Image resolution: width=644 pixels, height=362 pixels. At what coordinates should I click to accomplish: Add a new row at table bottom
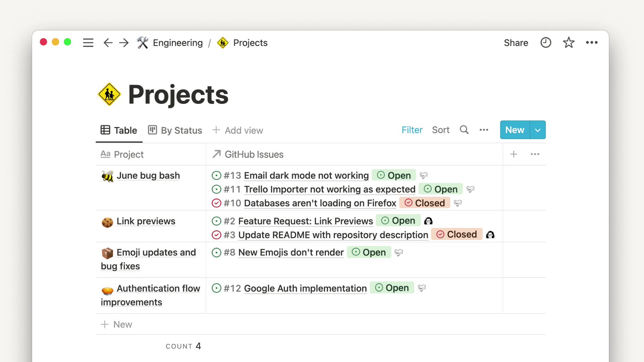point(116,324)
